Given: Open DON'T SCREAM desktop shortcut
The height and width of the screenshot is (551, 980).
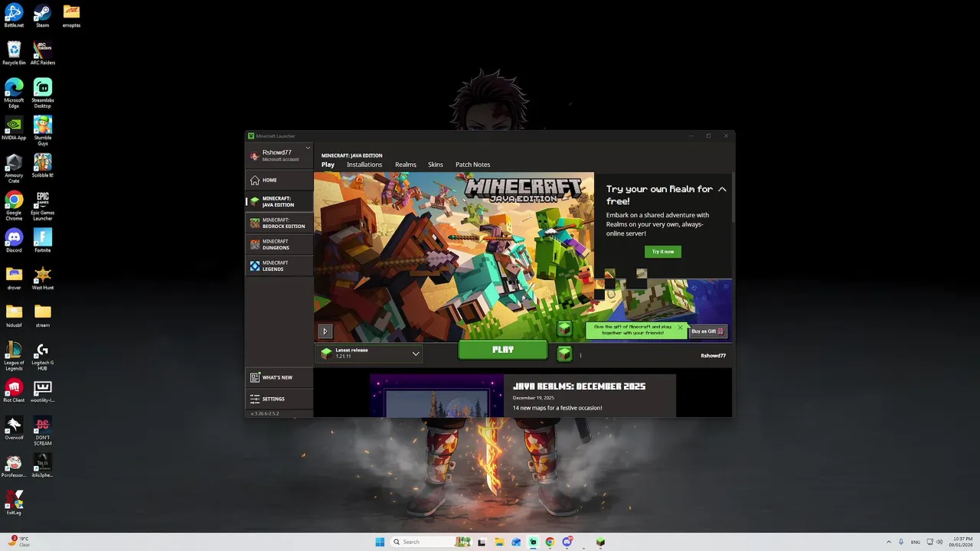Looking at the screenshot, I should tap(43, 431).
